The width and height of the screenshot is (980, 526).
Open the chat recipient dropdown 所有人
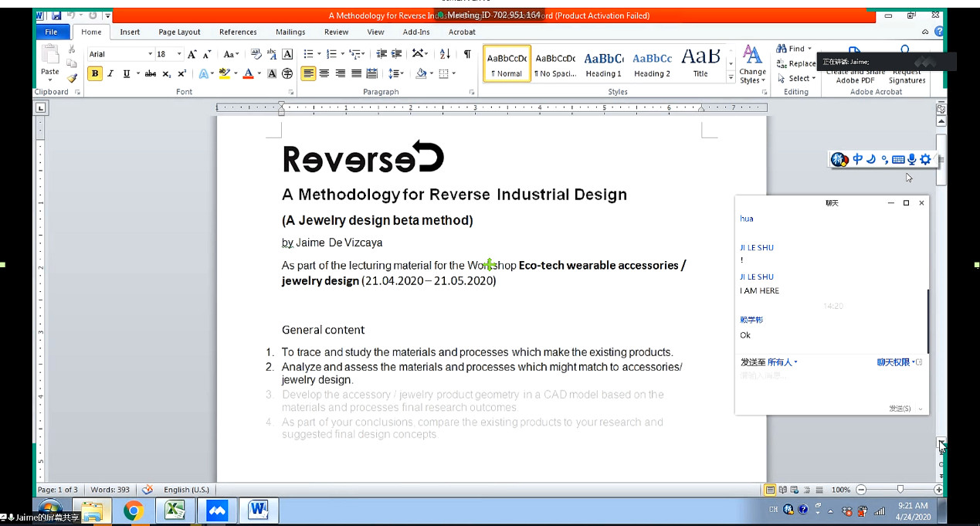(x=782, y=362)
